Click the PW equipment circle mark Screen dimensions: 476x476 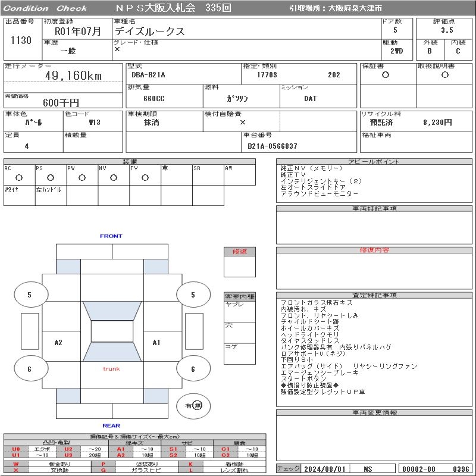tap(82, 177)
